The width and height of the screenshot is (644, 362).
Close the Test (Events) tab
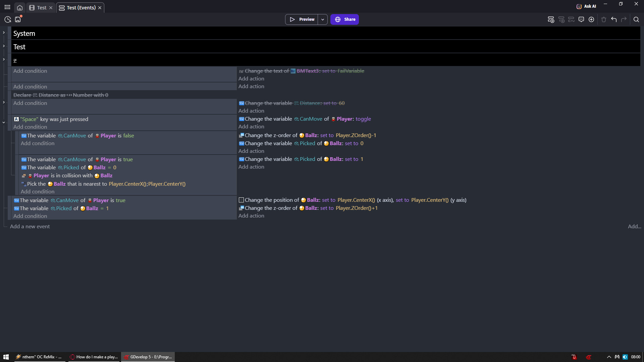(100, 8)
